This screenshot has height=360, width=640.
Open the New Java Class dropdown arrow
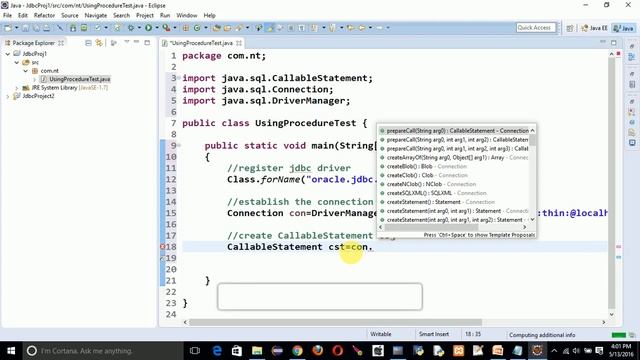(206, 28)
